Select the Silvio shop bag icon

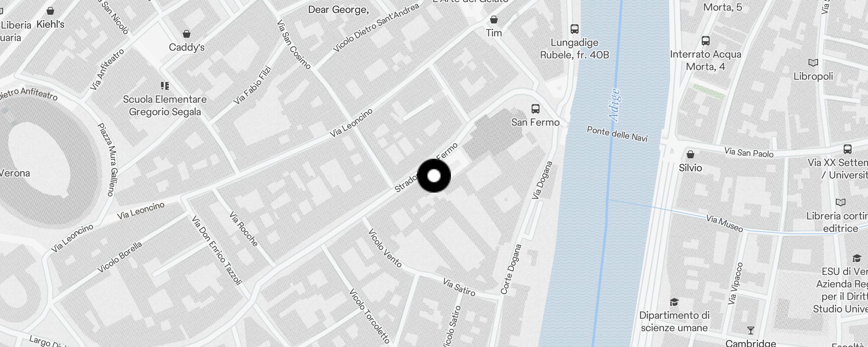[690, 154]
